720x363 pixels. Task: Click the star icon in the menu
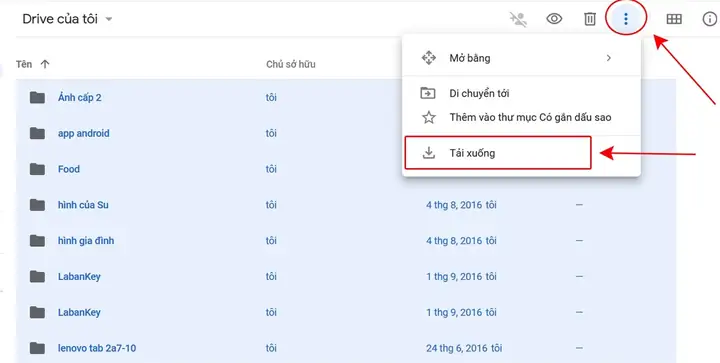click(x=428, y=117)
